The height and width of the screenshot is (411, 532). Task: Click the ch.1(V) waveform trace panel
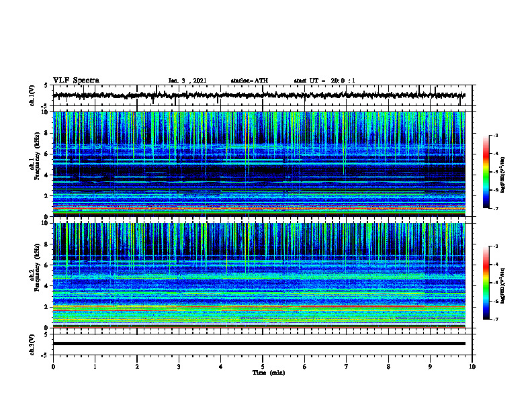263,95
